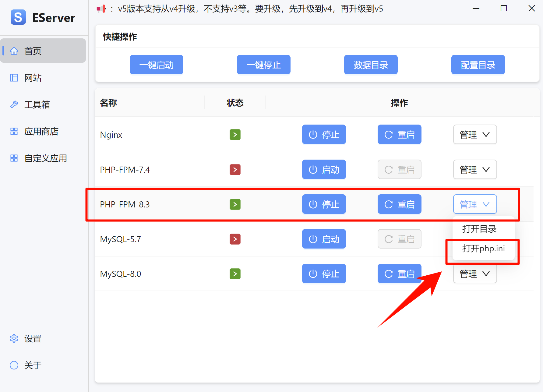
Task: Open the 配置目录 config directory
Action: click(x=478, y=65)
